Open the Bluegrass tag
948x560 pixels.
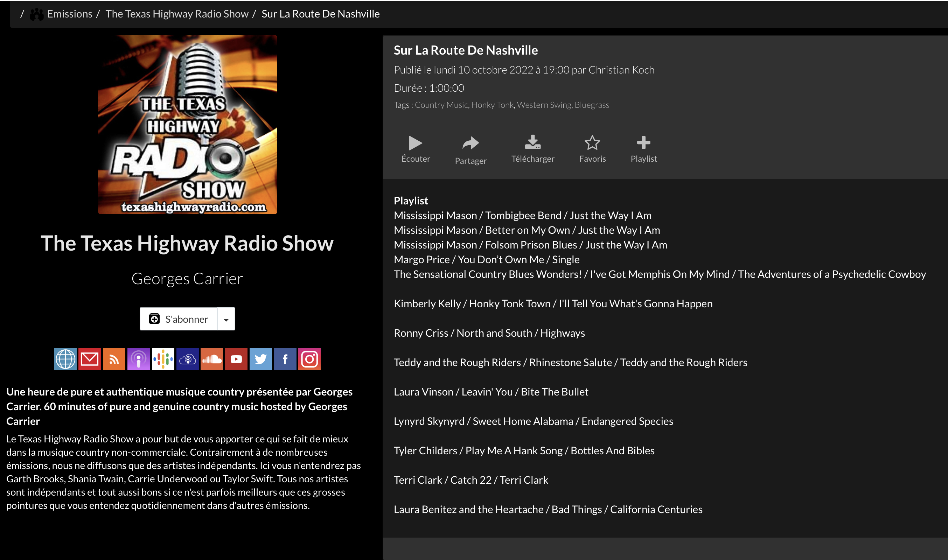pos(592,105)
